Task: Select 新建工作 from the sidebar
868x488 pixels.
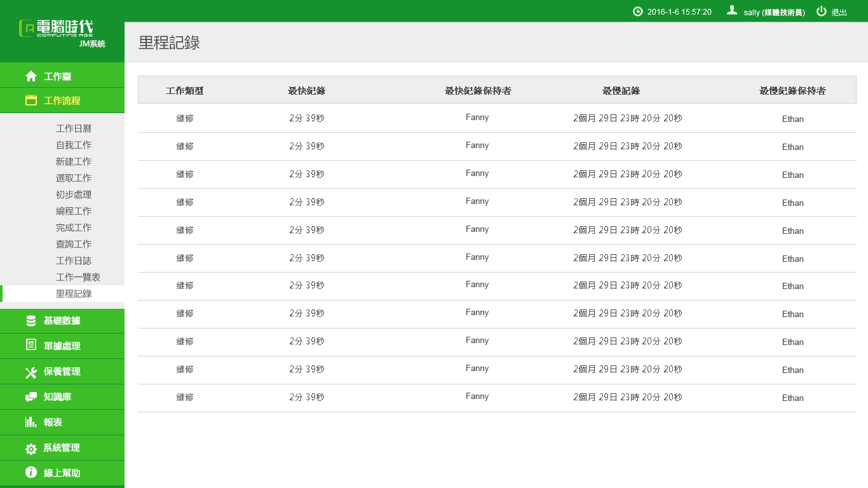Action: (74, 161)
